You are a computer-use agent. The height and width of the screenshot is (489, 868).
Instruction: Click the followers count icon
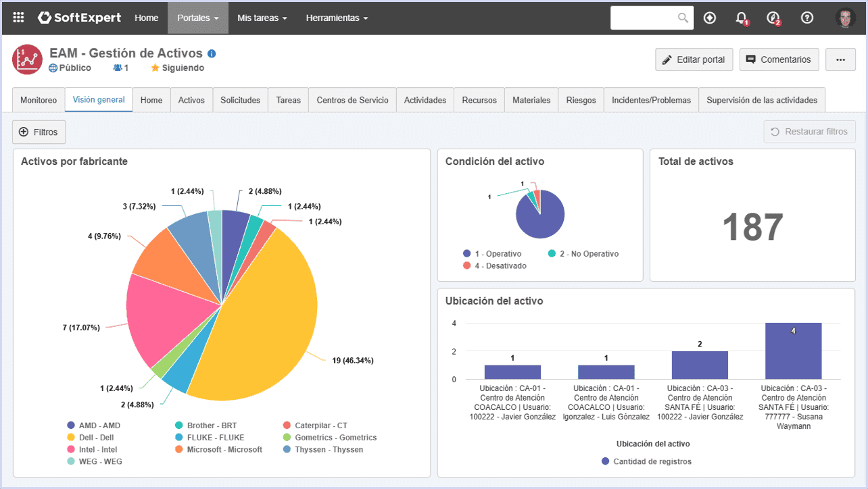point(121,68)
